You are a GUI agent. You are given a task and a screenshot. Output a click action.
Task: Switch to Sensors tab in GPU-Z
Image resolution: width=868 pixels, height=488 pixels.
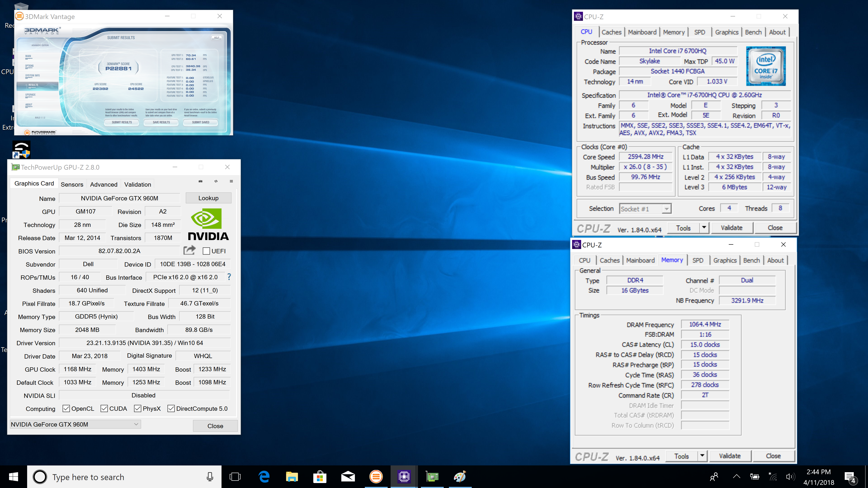pyautogui.click(x=72, y=184)
